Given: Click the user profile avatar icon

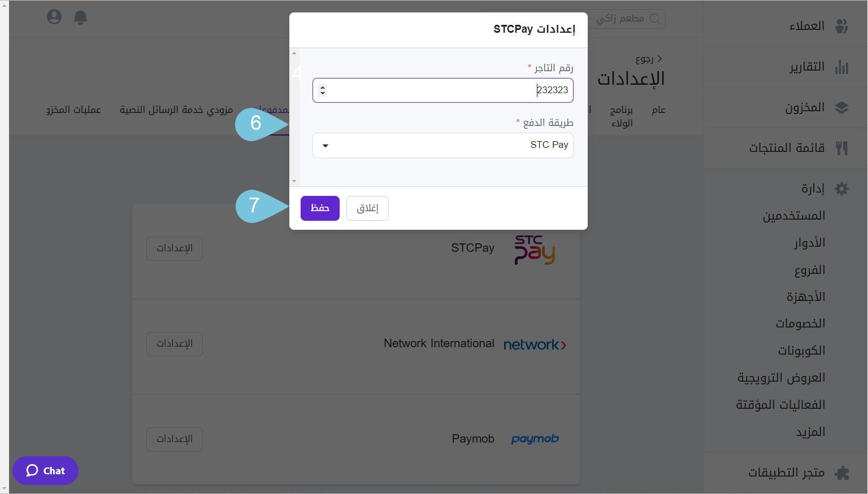Looking at the screenshot, I should (x=54, y=17).
